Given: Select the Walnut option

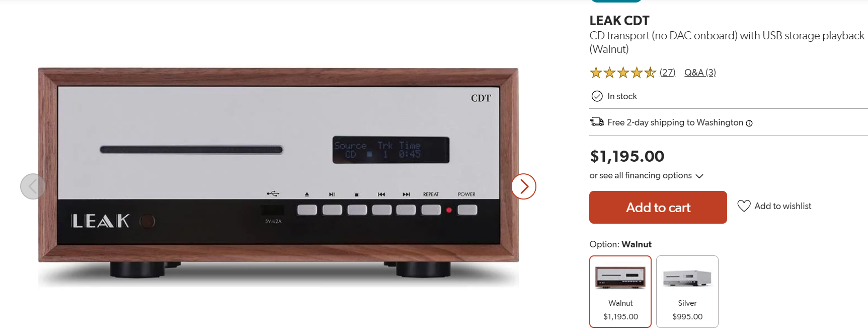Looking at the screenshot, I should pos(620,292).
